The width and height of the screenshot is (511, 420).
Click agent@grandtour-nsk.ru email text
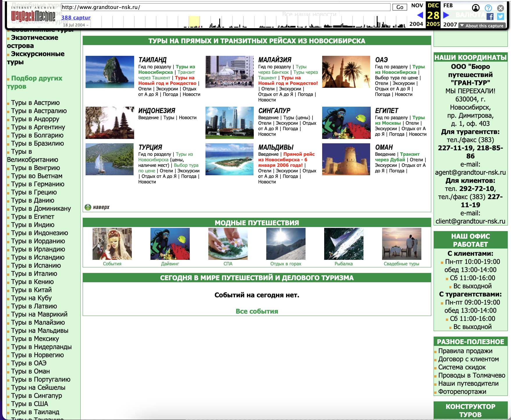(470, 172)
